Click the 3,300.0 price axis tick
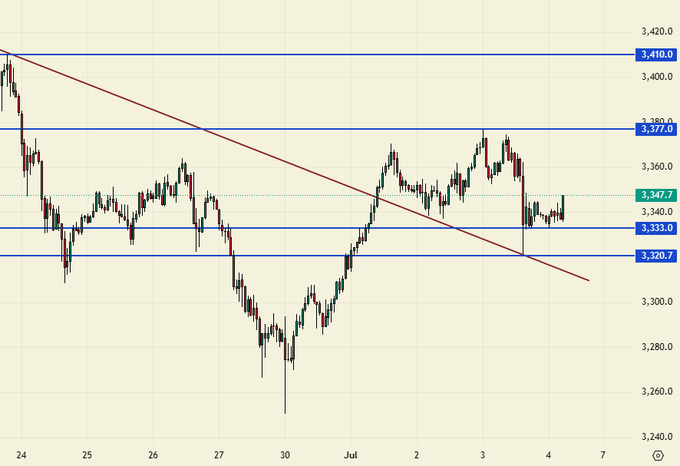The image size is (680, 466). point(655,302)
